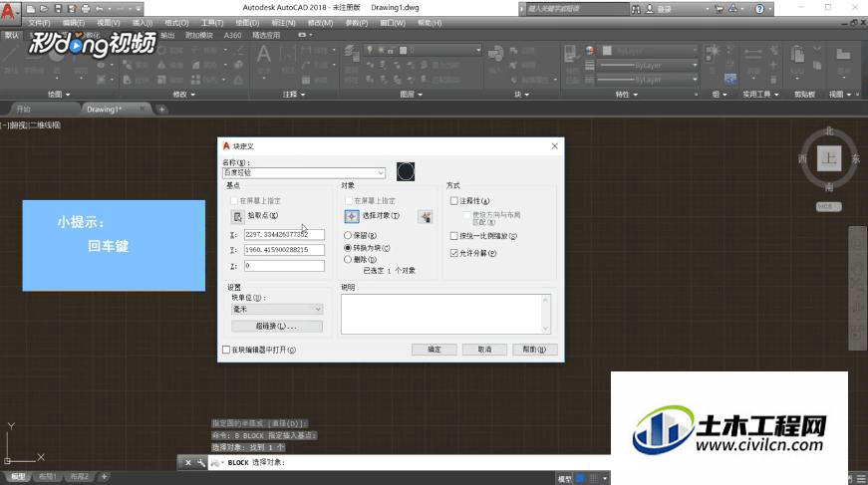Open the block name (名称) dropdown
Viewport: 868px width, 485px height.
(381, 173)
